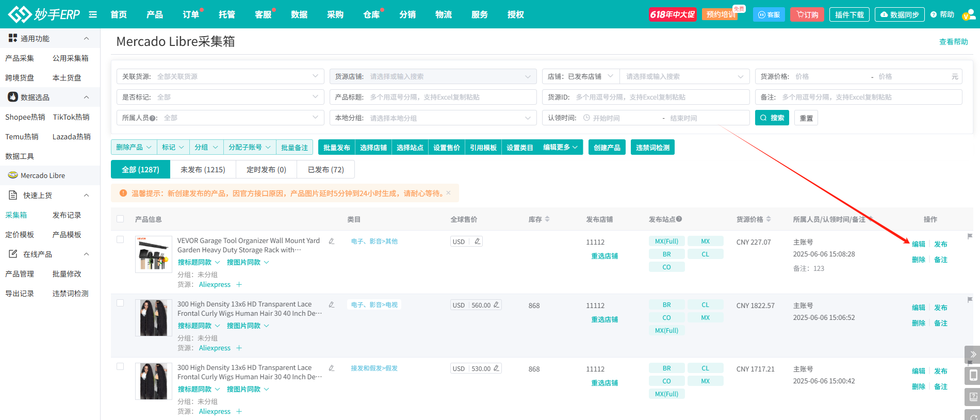Click the edit pencil icon beside VEVOR title

point(332,241)
